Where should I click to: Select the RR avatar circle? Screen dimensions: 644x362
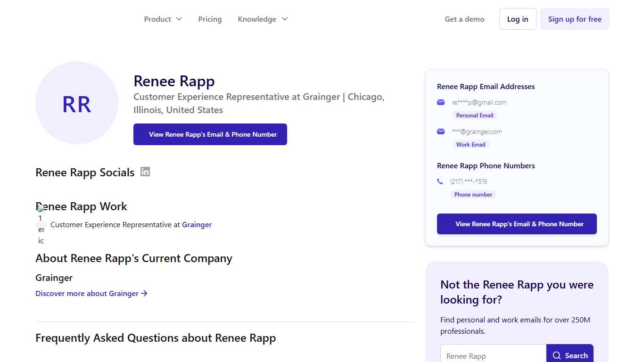click(x=76, y=103)
